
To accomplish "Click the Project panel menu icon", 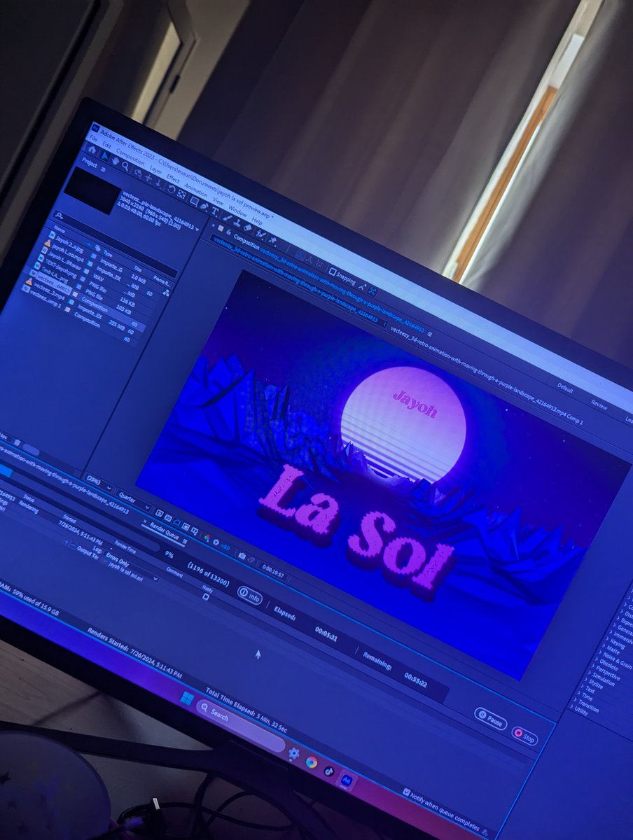I will pyautogui.click(x=103, y=169).
